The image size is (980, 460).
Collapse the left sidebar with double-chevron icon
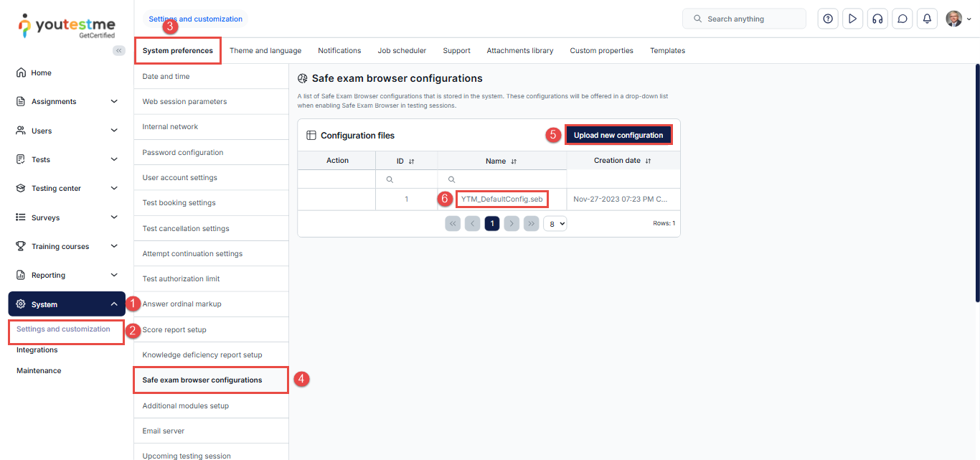[x=119, y=50]
